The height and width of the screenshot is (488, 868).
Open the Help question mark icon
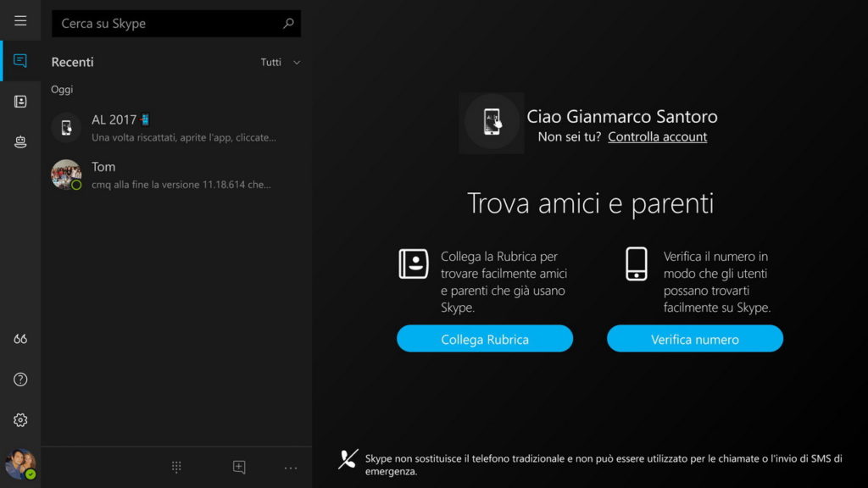[x=20, y=380]
